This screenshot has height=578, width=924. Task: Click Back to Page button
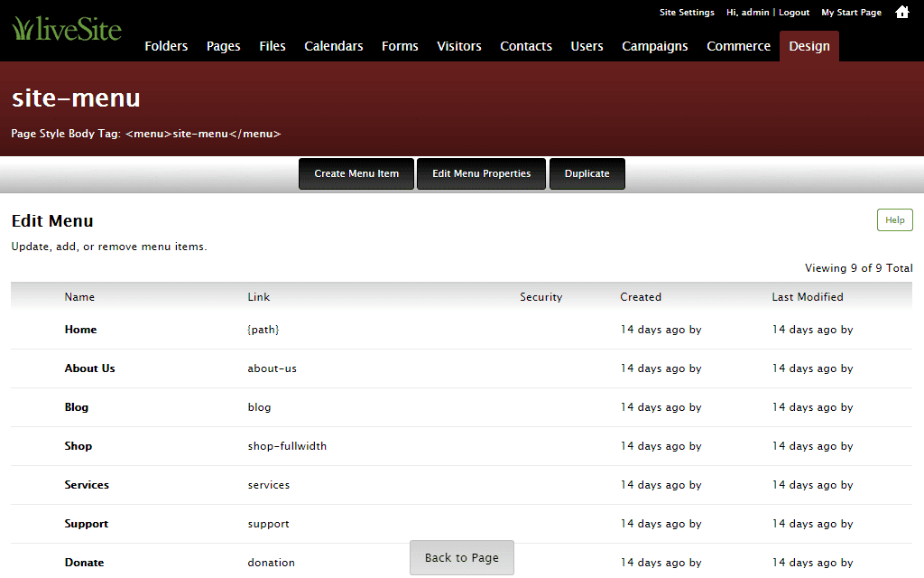(461, 557)
